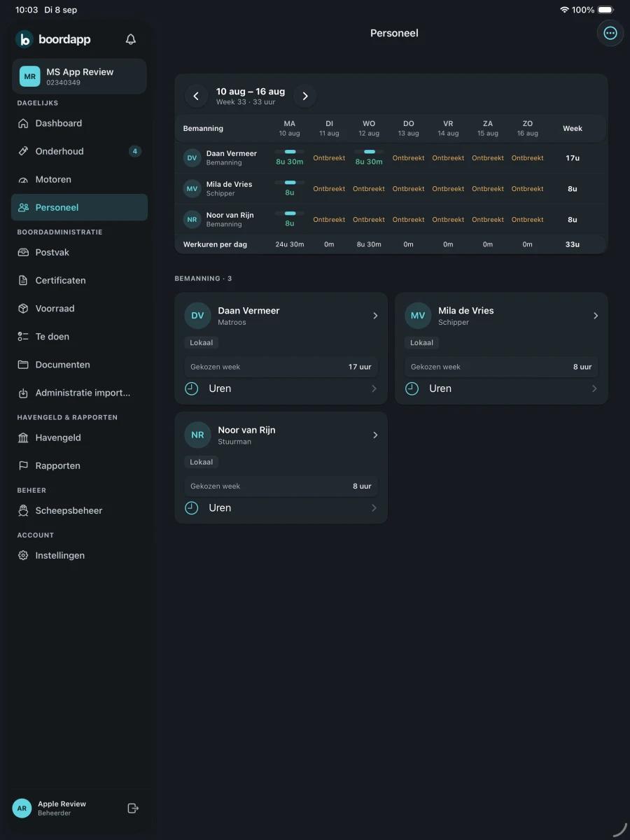The height and width of the screenshot is (840, 630).
Task: Click the AR user avatar
Action: point(22,808)
